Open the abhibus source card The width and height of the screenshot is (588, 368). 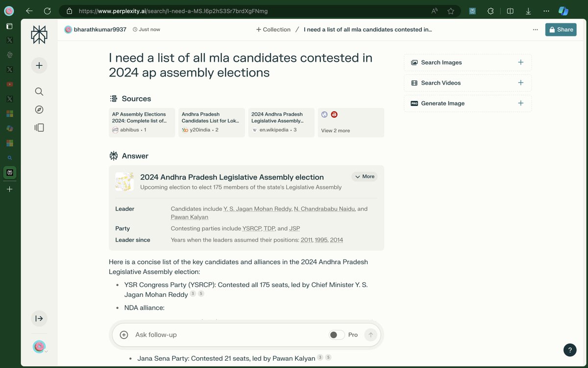click(142, 123)
